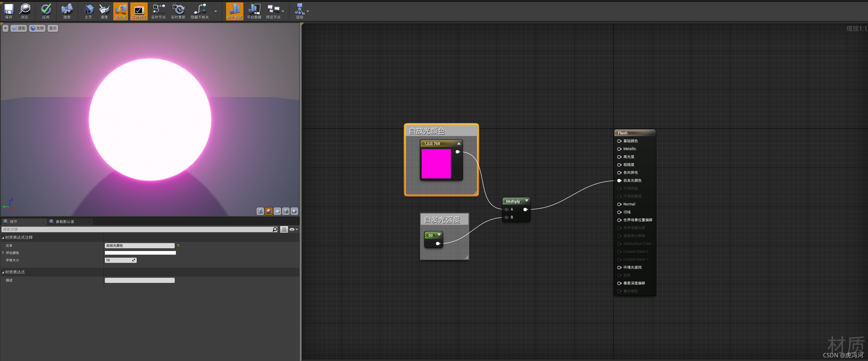Expand 评论颜色 property row
868x361 pixels.
point(3,253)
